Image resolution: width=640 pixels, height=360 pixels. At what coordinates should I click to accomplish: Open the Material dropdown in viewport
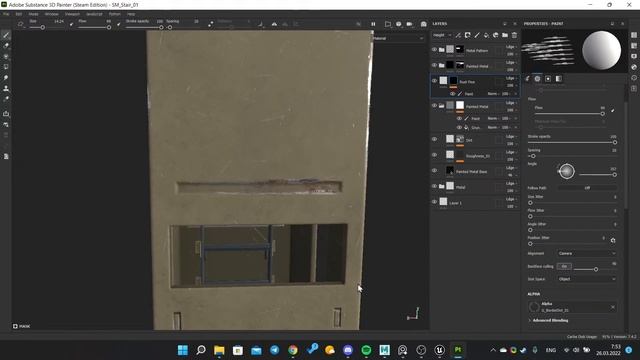[x=398, y=38]
